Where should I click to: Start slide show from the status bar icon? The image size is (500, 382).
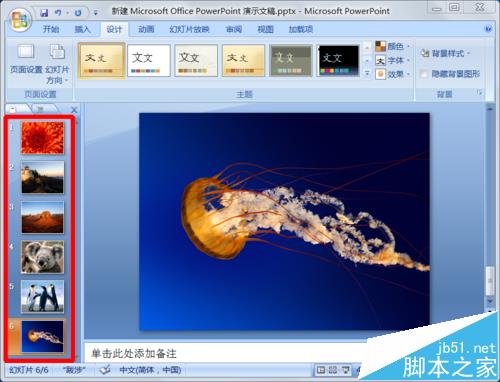tap(346, 370)
